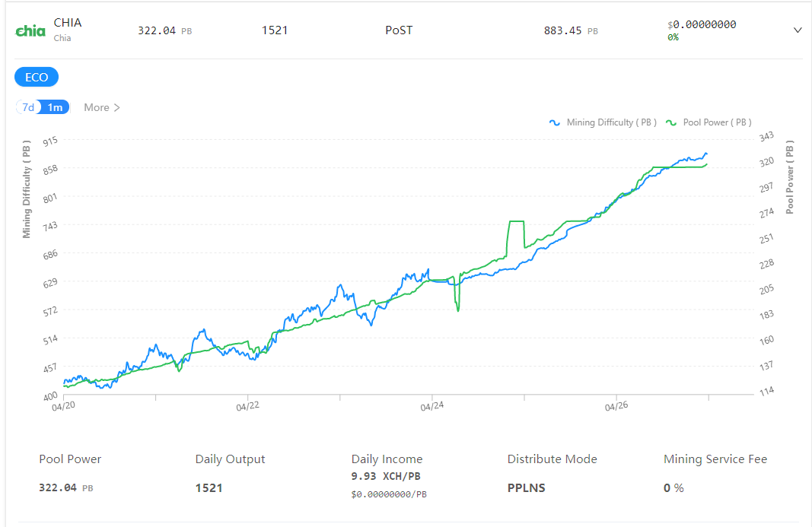Click the CHIA coin name
The width and height of the screenshot is (812, 527).
pyautogui.click(x=68, y=23)
